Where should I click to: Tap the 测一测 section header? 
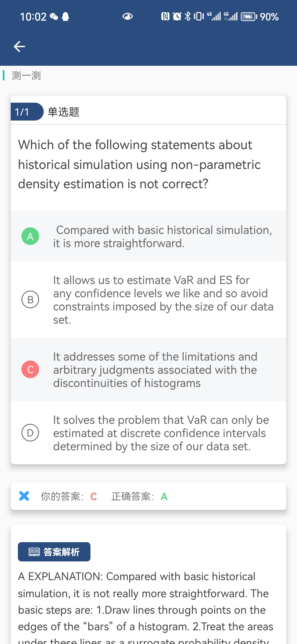point(26,75)
